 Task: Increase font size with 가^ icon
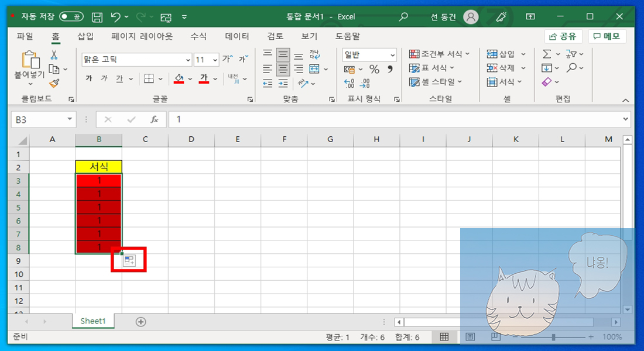click(x=228, y=60)
